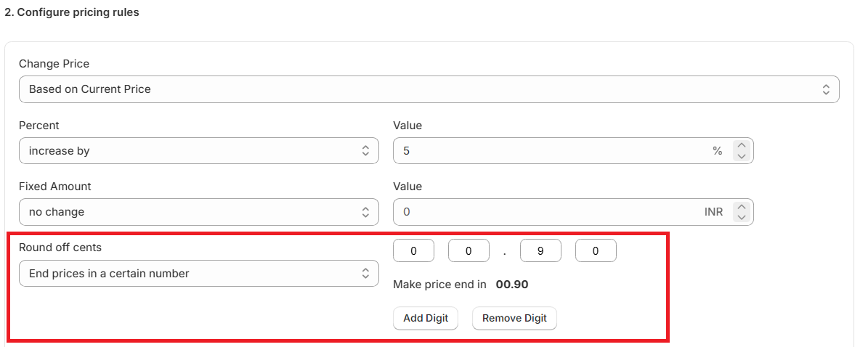Click the Fixed Amount value input field
868x347 pixels.
click(x=545, y=212)
